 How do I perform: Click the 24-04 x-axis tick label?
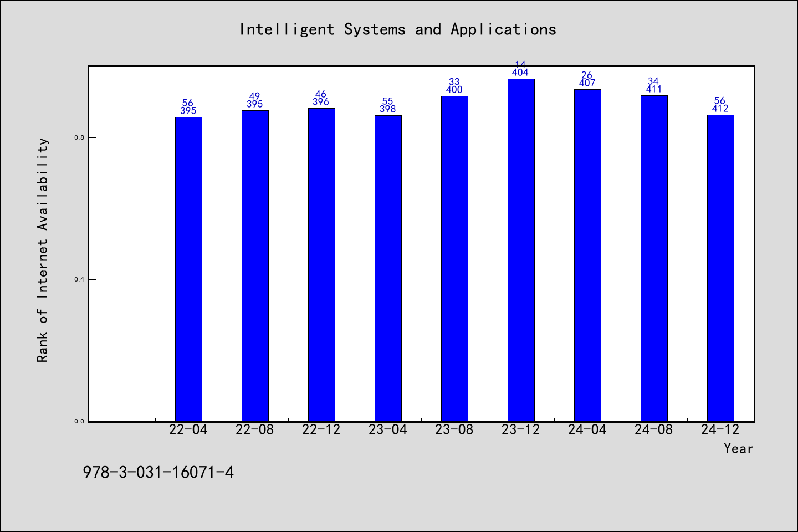[x=587, y=430]
